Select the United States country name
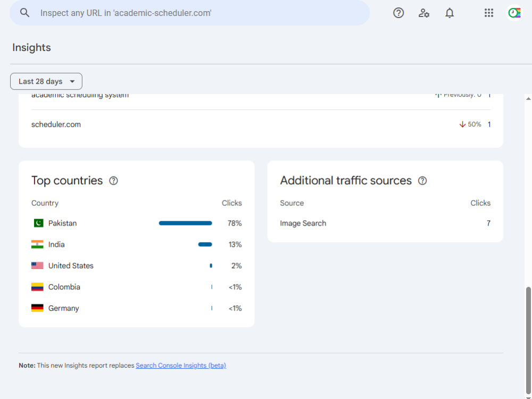532x399 pixels. tap(71, 265)
